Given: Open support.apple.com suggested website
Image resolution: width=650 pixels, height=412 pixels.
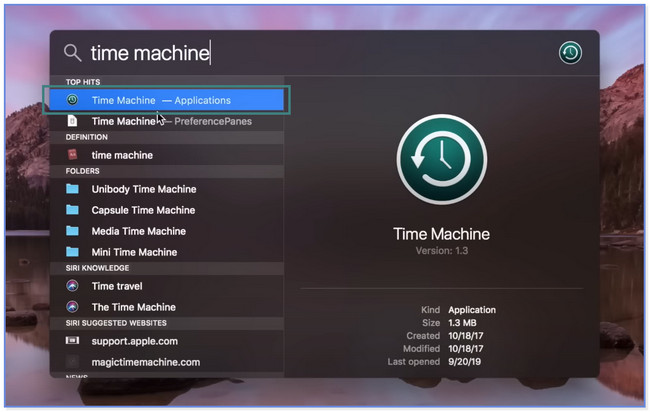Looking at the screenshot, I should pos(167,341).
